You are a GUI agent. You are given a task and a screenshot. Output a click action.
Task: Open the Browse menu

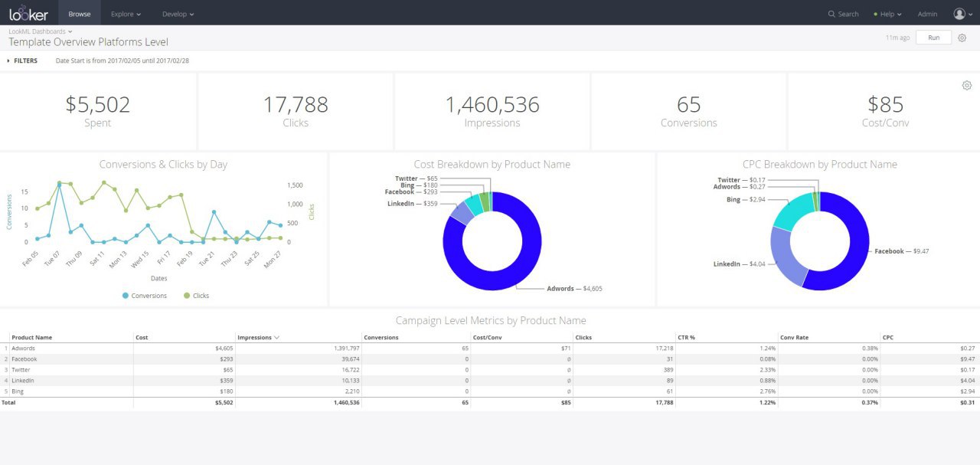click(x=79, y=14)
